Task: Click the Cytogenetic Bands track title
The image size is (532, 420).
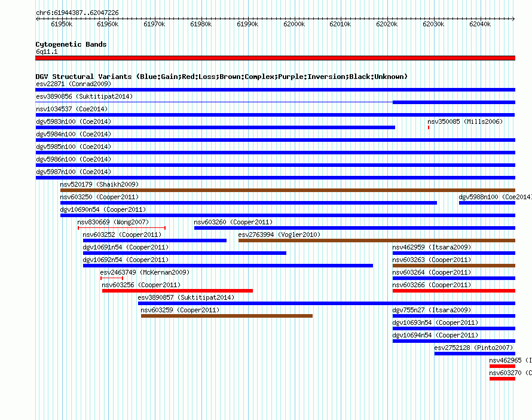Action: coord(71,44)
